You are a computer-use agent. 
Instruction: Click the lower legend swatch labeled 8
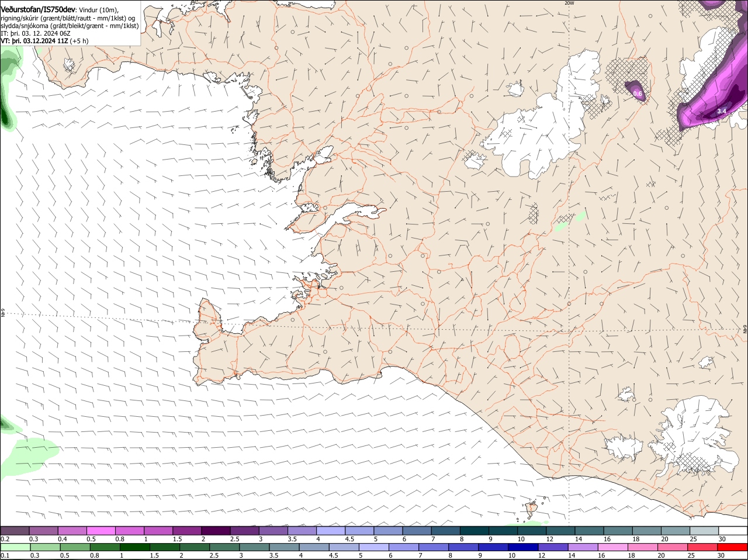(x=463, y=547)
